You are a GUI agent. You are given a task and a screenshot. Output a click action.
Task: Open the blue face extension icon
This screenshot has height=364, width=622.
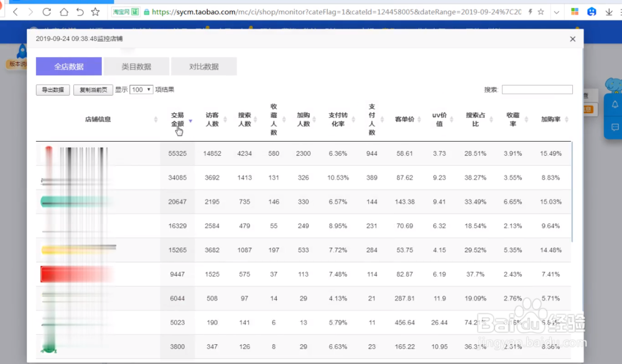[592, 12]
